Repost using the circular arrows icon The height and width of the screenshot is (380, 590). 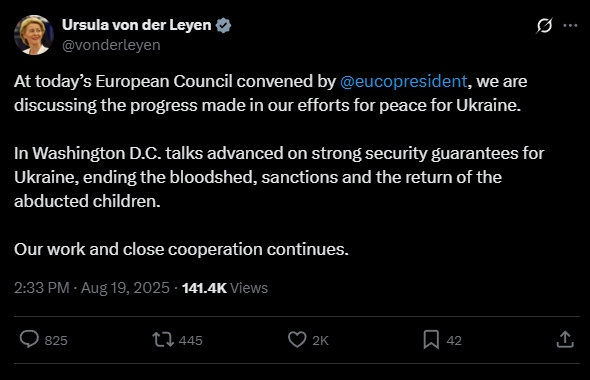tap(163, 339)
